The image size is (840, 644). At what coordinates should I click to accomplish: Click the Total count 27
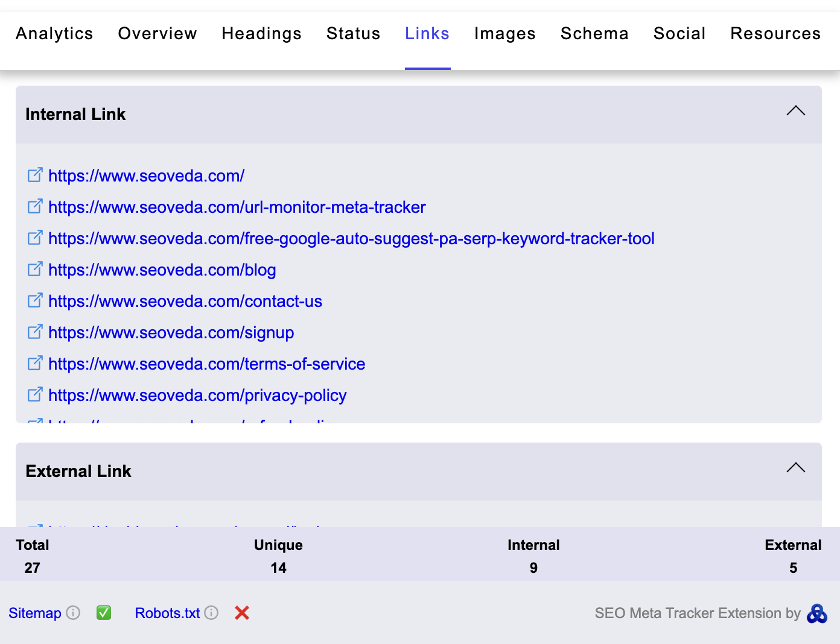(33, 568)
